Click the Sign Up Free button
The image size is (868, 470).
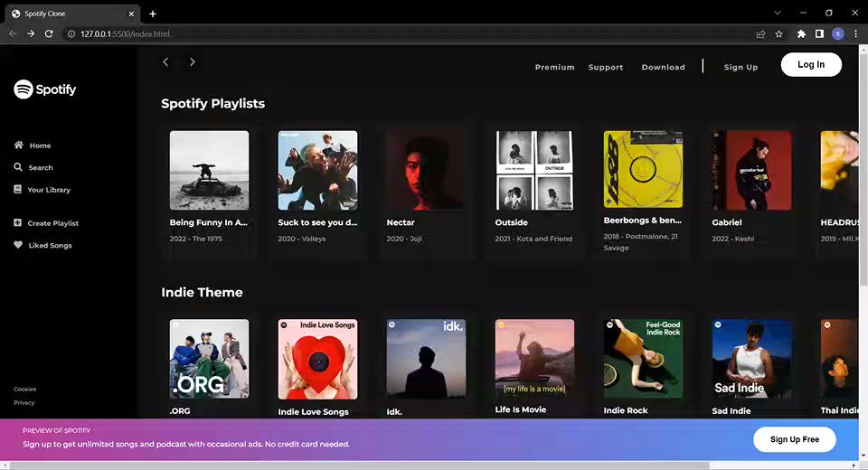(795, 439)
